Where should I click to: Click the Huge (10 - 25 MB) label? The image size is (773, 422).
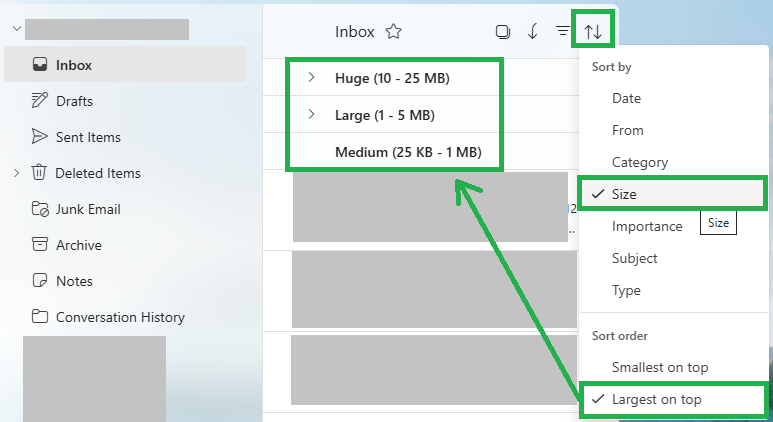click(x=392, y=78)
